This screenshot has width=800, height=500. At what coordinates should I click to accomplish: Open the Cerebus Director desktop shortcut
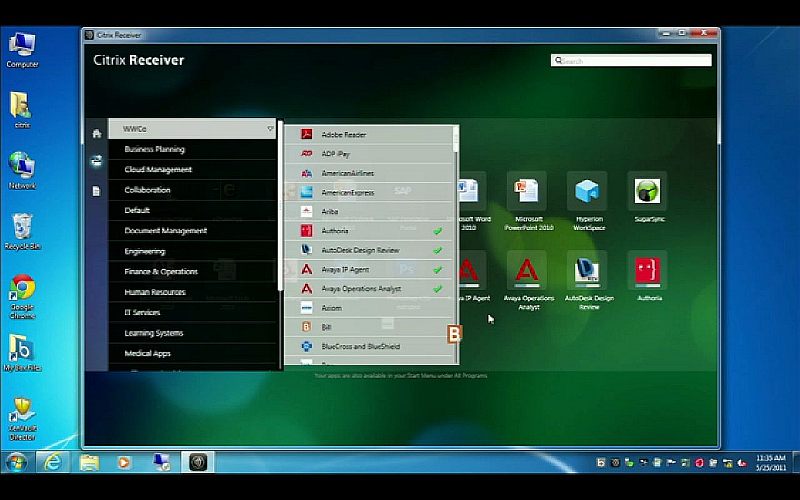point(22,419)
